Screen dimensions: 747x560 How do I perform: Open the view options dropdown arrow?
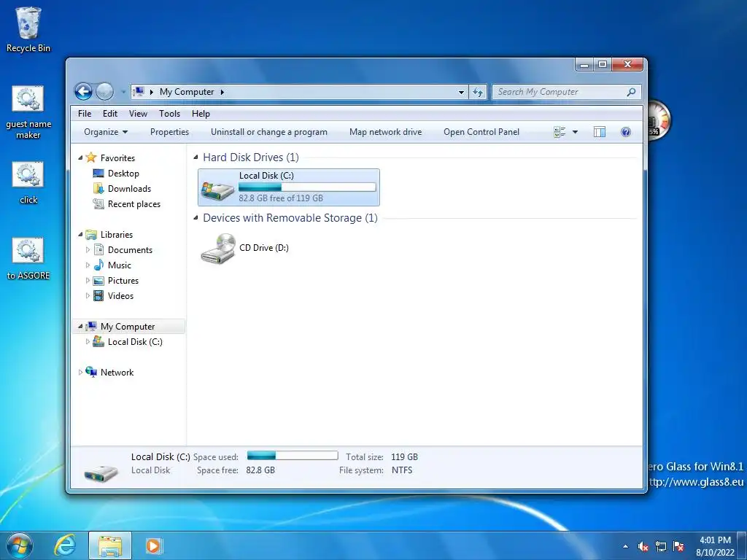click(x=575, y=132)
